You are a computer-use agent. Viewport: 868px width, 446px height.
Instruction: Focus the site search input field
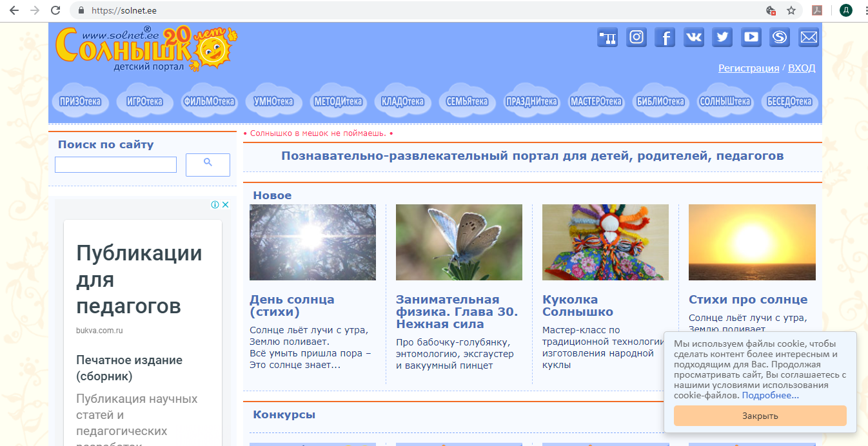point(115,164)
